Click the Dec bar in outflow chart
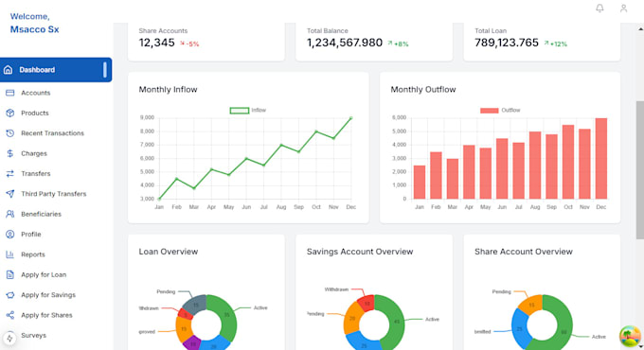Screen dimensions: 644x350 (600, 159)
